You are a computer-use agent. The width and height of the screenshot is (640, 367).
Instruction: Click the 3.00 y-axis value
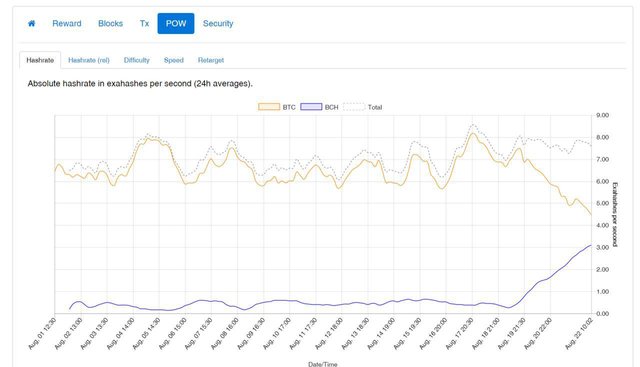602,247
